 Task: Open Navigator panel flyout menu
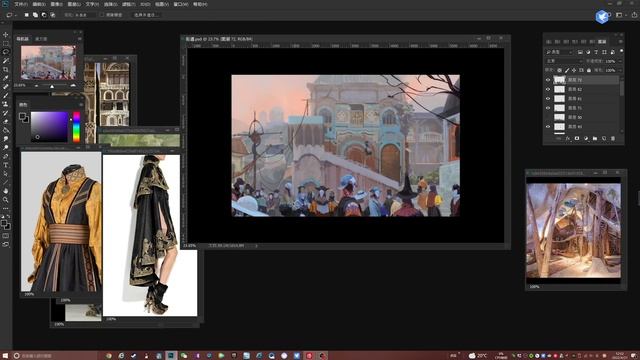(x=79, y=39)
